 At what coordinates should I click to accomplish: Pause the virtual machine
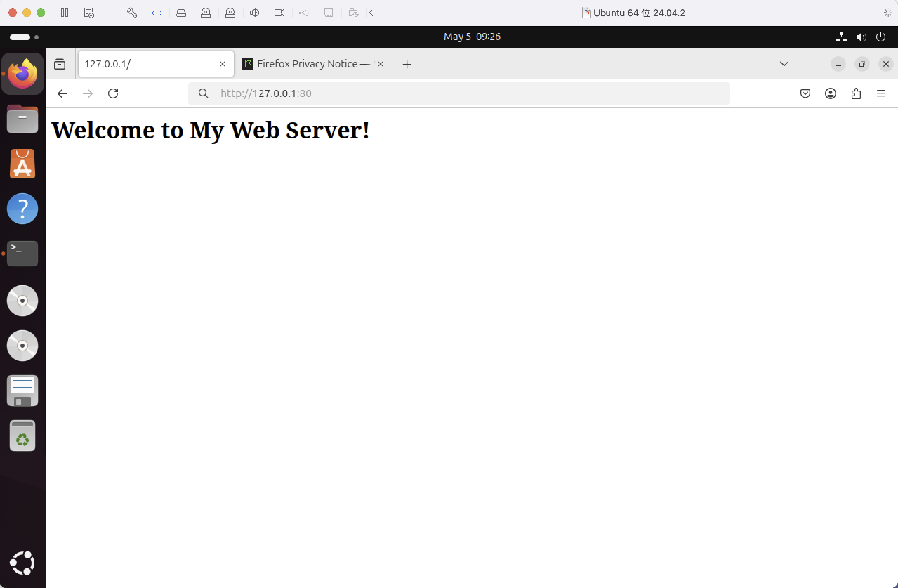click(x=64, y=12)
